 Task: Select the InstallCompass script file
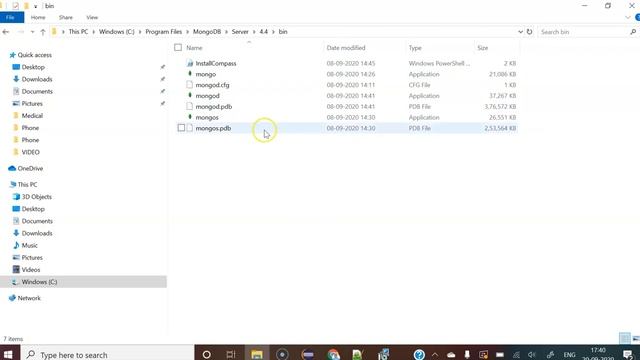click(x=216, y=64)
